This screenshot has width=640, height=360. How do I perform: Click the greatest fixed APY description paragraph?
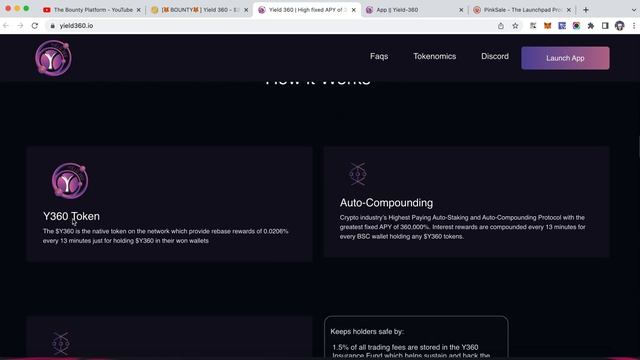(462, 227)
